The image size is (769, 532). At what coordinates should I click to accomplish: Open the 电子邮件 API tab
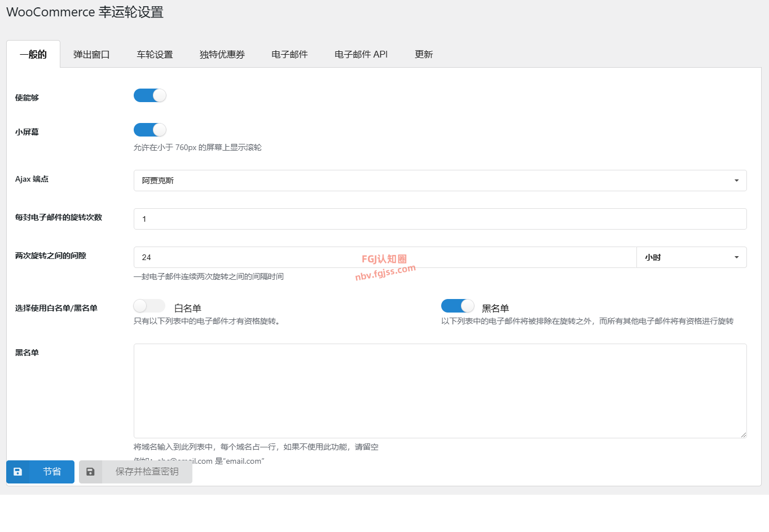361,55
